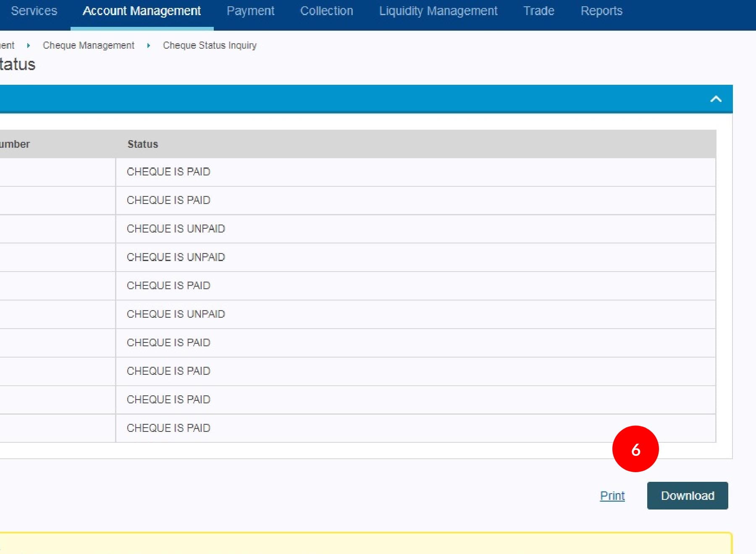Viewport: 756px width, 554px height.
Task: Open the Liquidity Management menu
Action: [438, 11]
